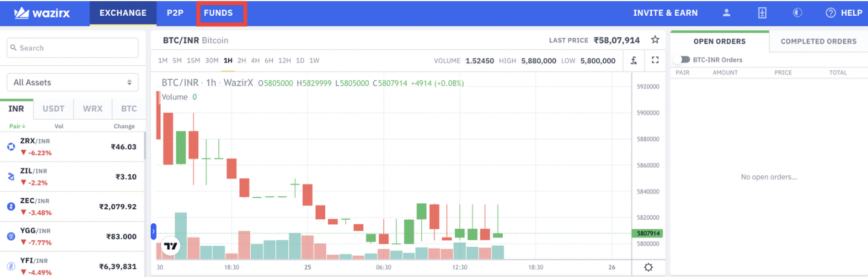The width and height of the screenshot is (868, 277).
Task: Click the TradingView logo on chart
Action: click(171, 246)
